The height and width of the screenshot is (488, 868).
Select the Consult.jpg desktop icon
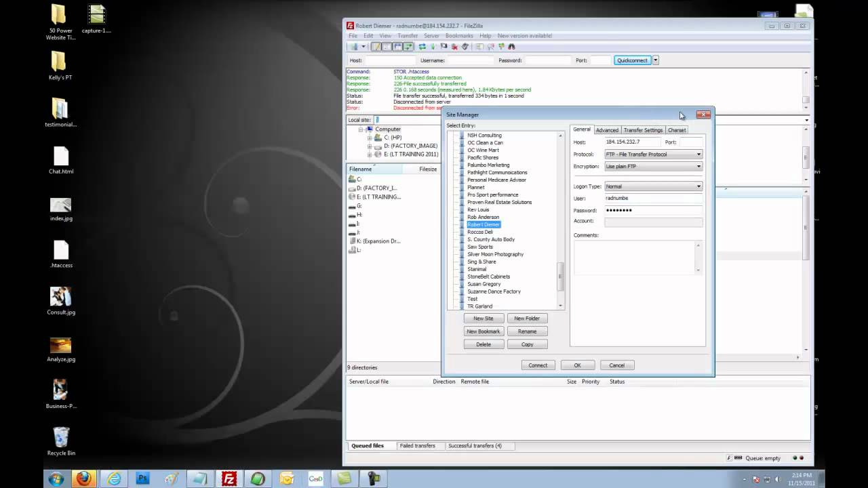(x=61, y=301)
